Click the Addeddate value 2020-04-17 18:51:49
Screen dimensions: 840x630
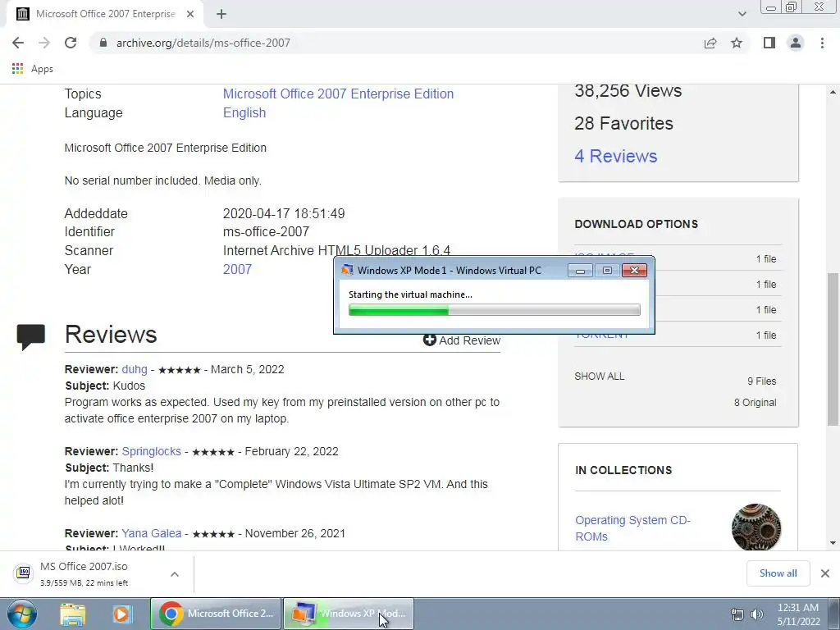(284, 213)
